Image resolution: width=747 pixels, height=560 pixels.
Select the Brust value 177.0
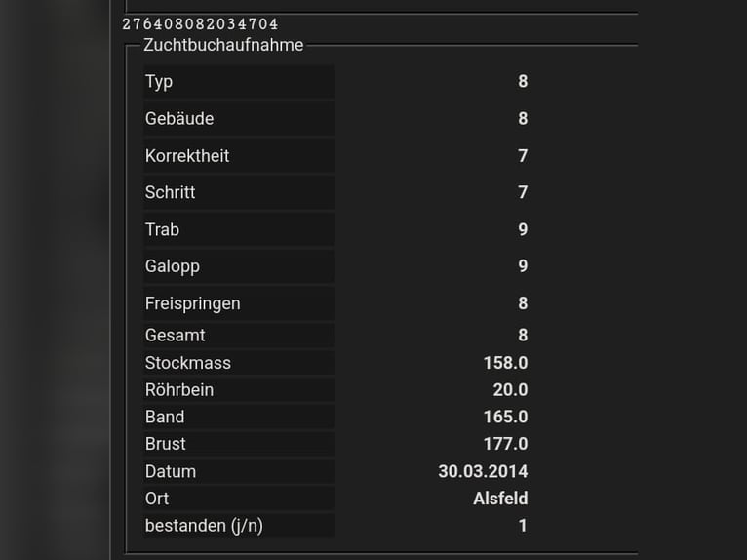coord(505,445)
